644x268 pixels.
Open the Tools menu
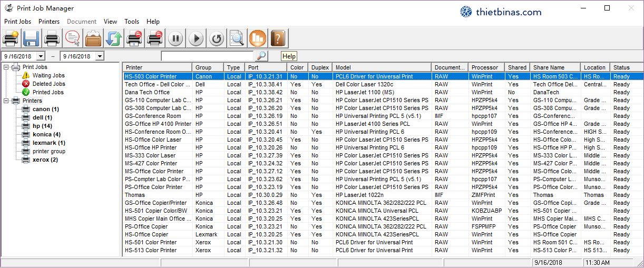pyautogui.click(x=132, y=22)
